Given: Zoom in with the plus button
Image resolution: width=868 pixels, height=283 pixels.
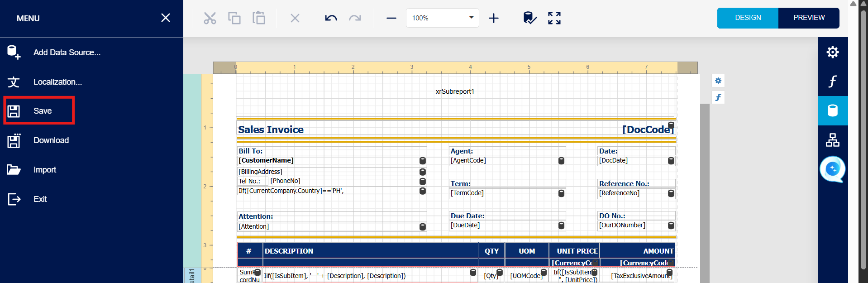Looking at the screenshot, I should click(x=494, y=18).
